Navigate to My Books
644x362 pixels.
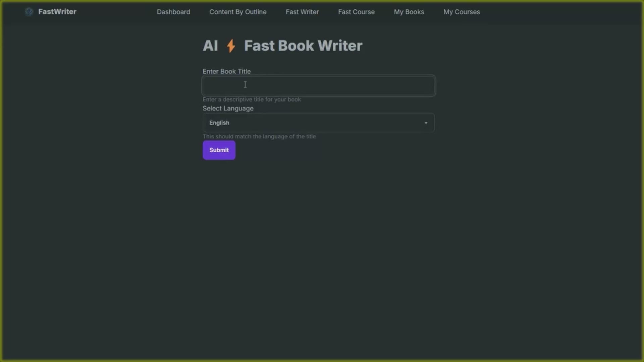[x=409, y=12]
